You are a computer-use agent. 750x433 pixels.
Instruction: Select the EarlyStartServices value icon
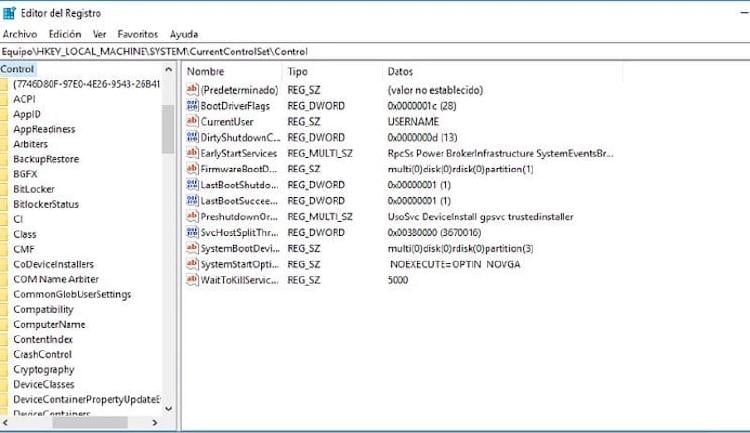[193, 153]
